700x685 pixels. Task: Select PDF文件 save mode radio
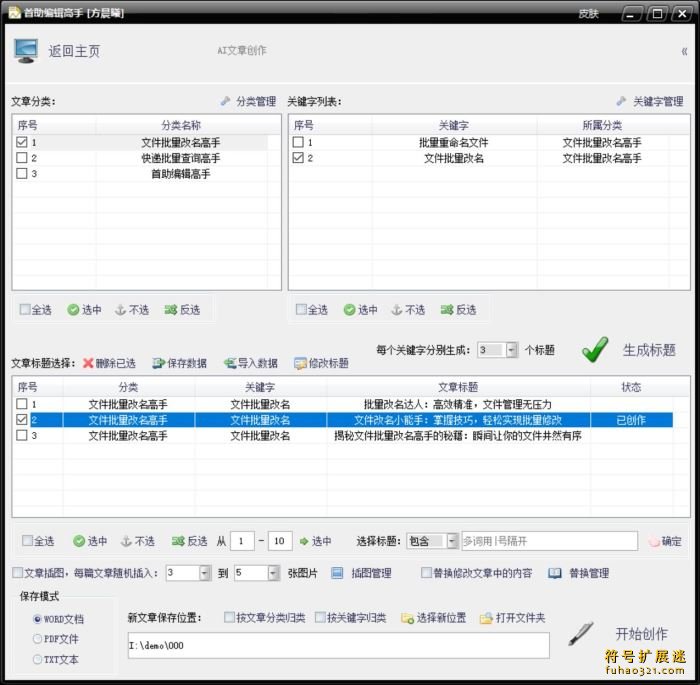(x=38, y=639)
